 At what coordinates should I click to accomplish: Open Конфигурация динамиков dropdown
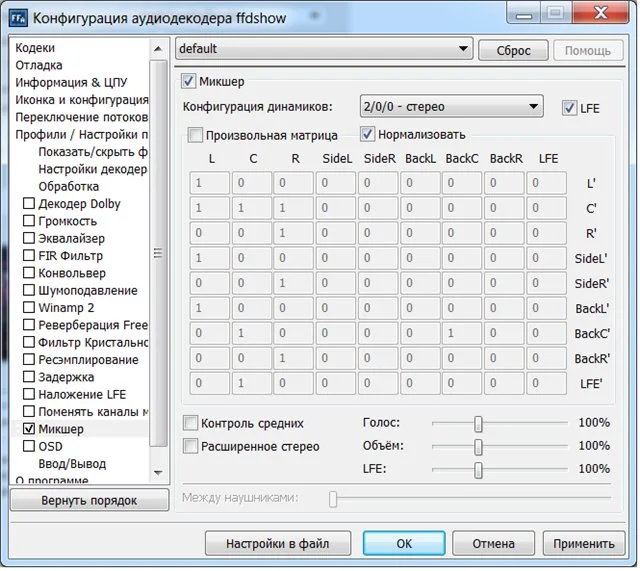point(452,107)
